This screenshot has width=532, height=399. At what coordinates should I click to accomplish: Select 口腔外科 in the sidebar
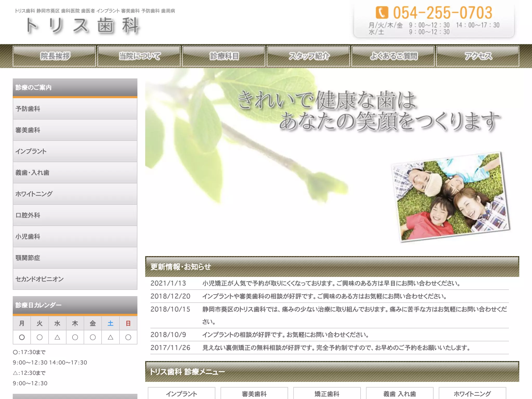[75, 215]
